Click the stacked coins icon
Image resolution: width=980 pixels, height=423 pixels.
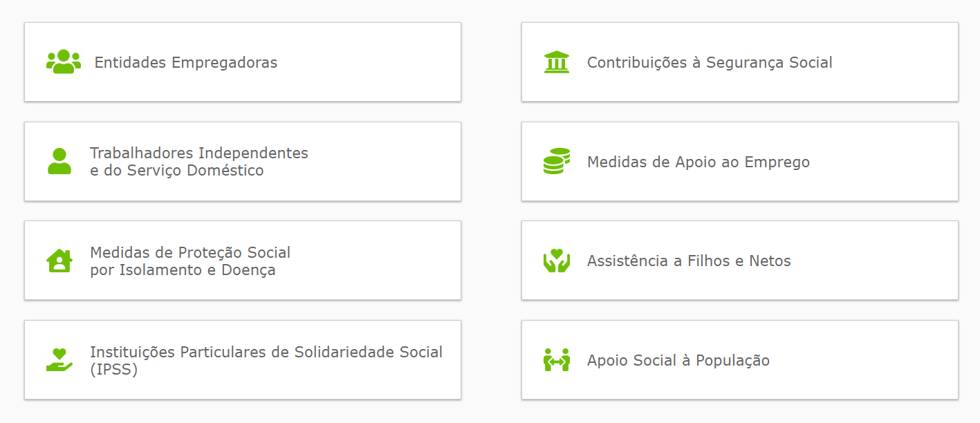(x=557, y=161)
